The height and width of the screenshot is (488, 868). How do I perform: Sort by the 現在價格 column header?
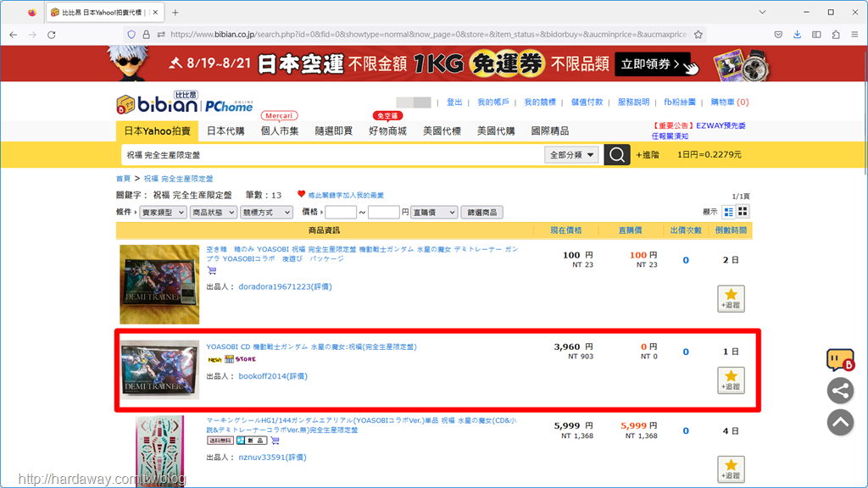tap(565, 230)
